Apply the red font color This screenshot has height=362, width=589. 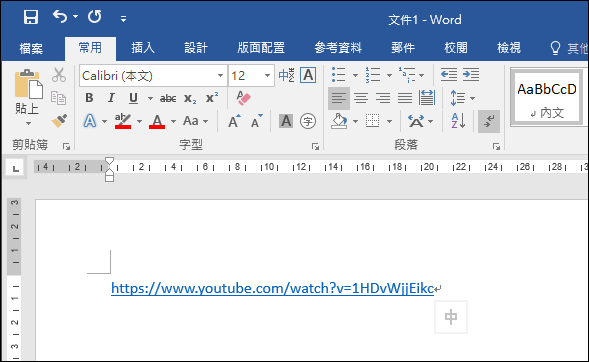[157, 121]
